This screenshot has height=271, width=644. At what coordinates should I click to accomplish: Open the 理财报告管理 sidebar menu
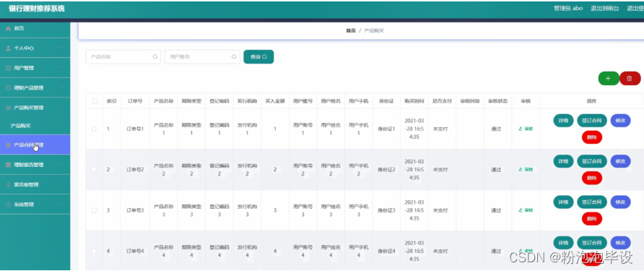(35, 165)
